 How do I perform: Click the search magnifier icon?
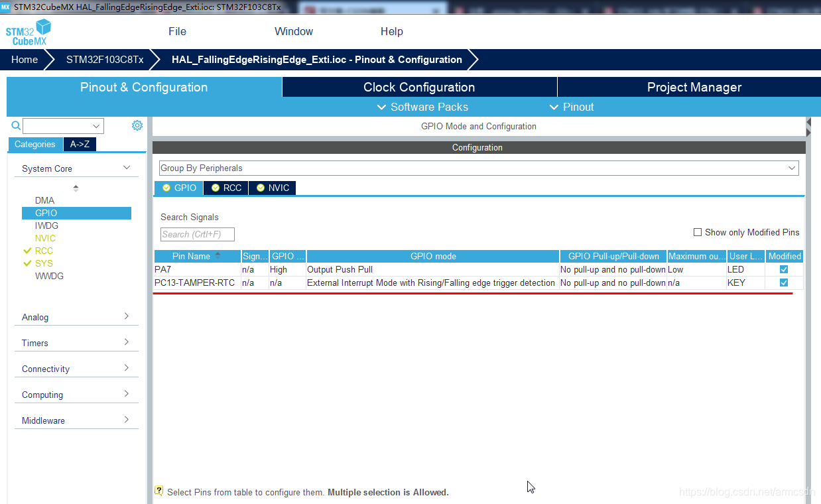tap(16, 125)
